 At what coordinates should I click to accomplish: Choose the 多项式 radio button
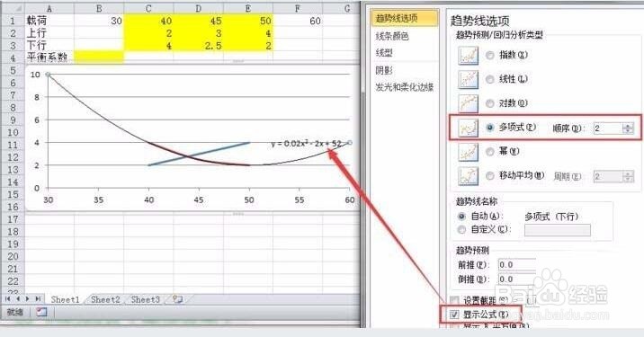490,128
